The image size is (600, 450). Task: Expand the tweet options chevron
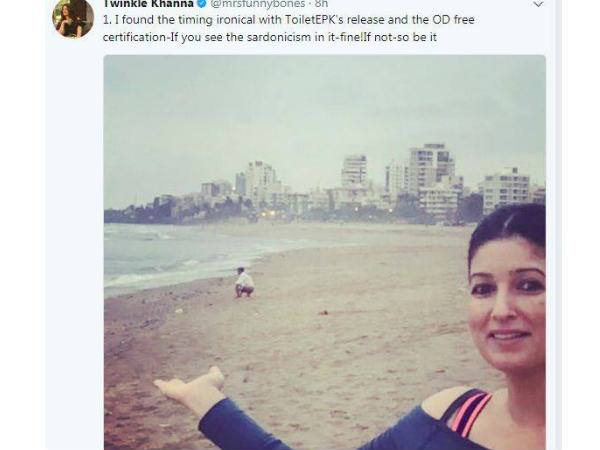(x=538, y=4)
